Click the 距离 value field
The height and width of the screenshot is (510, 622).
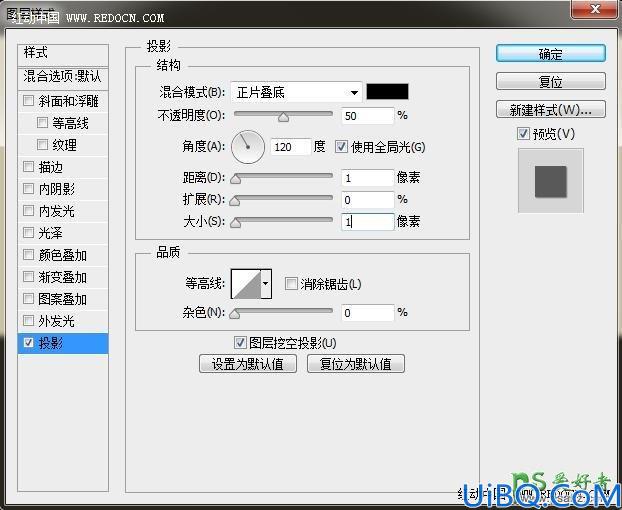pos(368,178)
